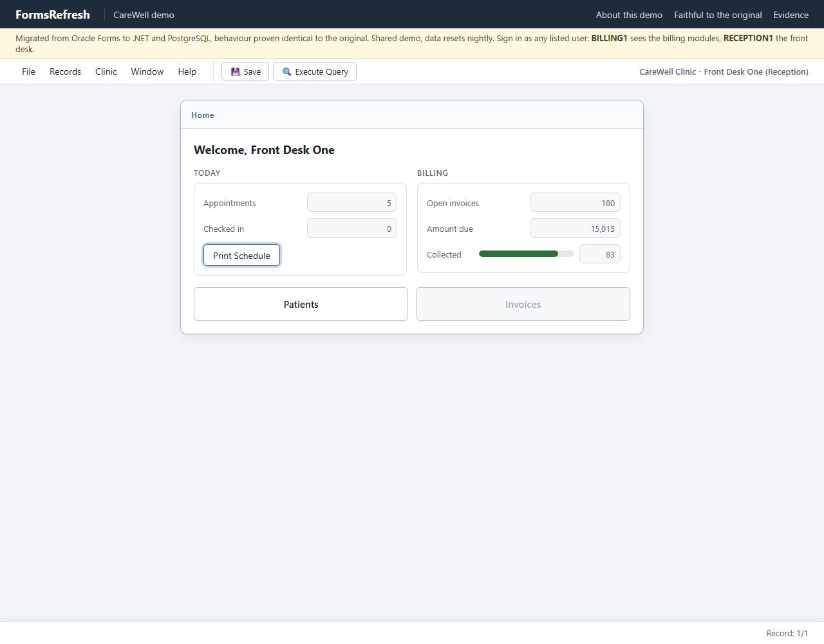Image resolution: width=824 pixels, height=644 pixels.
Task: Open the Help menu
Action: (187, 71)
